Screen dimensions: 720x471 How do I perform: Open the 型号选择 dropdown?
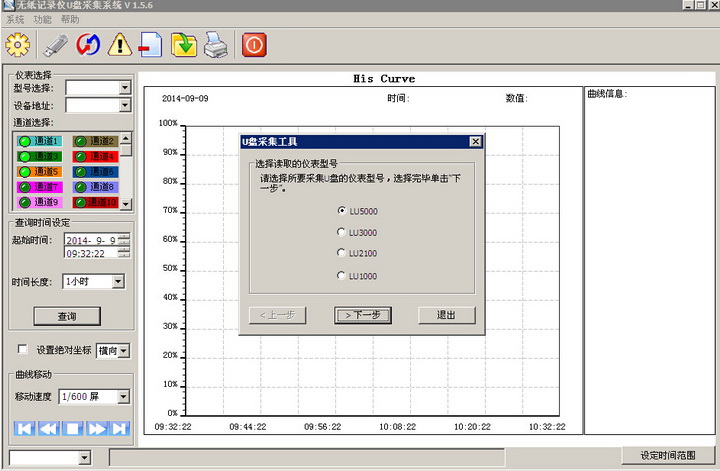click(124, 88)
